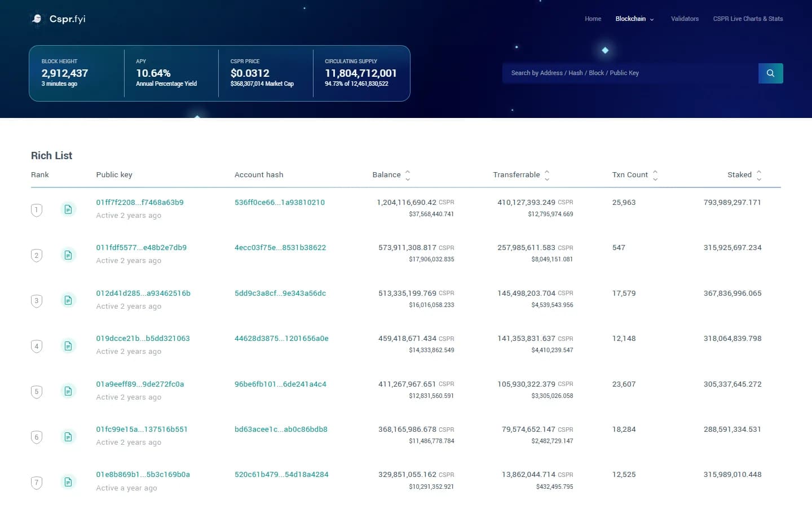Click the APY value 10.64%

pyautogui.click(x=153, y=73)
